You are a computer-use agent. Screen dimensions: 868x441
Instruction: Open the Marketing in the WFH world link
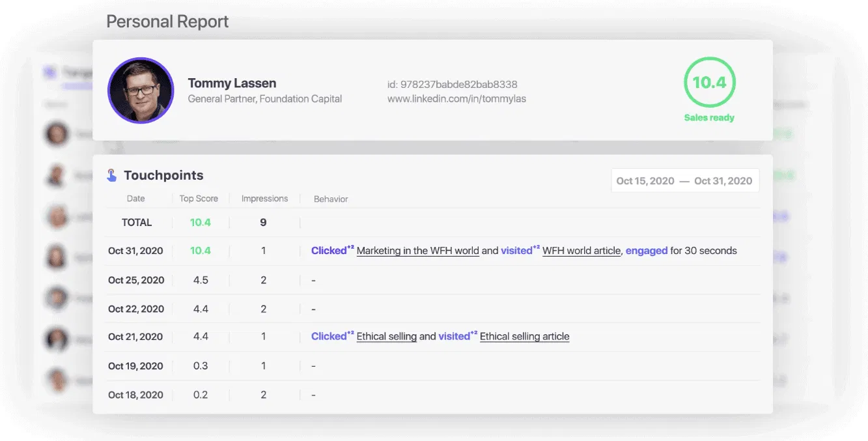417,251
